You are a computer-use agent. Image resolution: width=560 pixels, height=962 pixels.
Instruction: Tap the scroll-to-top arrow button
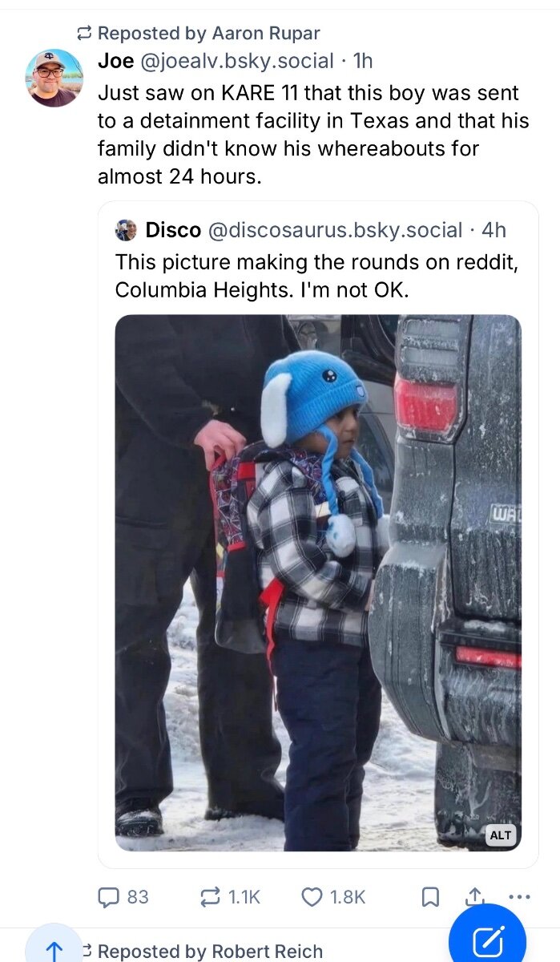[x=54, y=946]
